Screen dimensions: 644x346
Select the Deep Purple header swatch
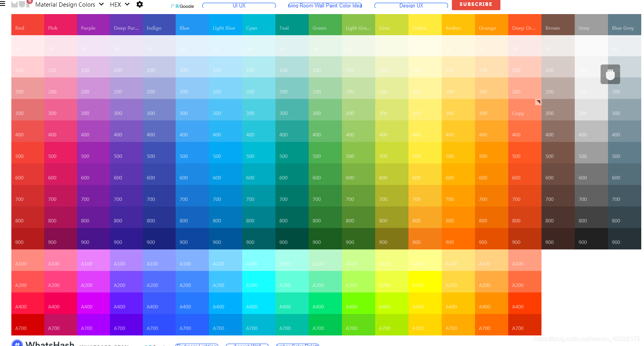(x=126, y=25)
